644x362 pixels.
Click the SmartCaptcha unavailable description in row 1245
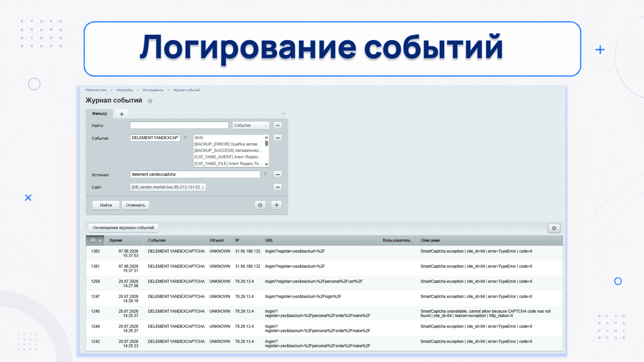pos(485,313)
